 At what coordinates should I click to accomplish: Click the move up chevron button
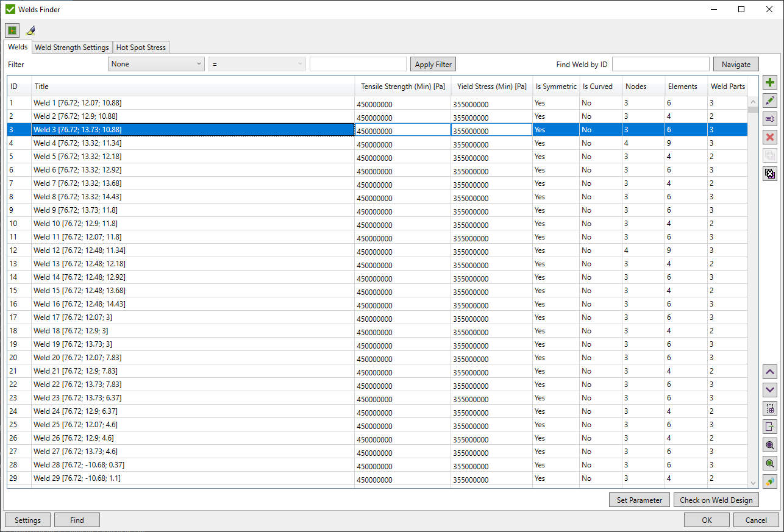(770, 371)
